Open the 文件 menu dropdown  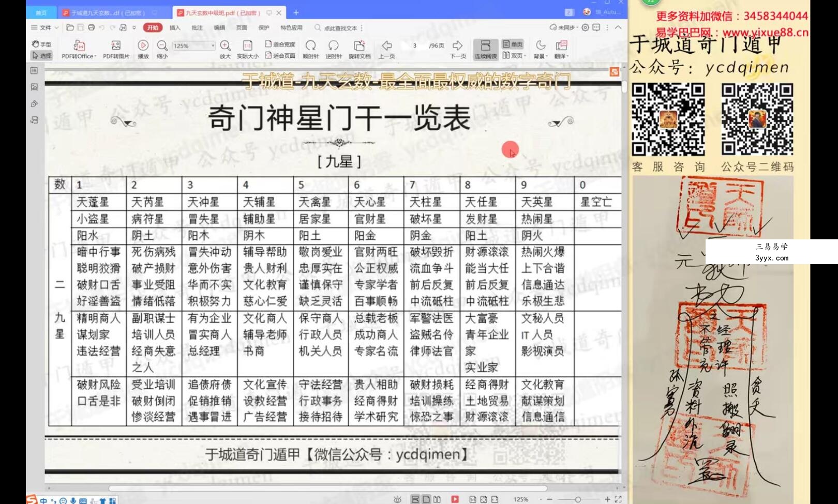point(45,27)
